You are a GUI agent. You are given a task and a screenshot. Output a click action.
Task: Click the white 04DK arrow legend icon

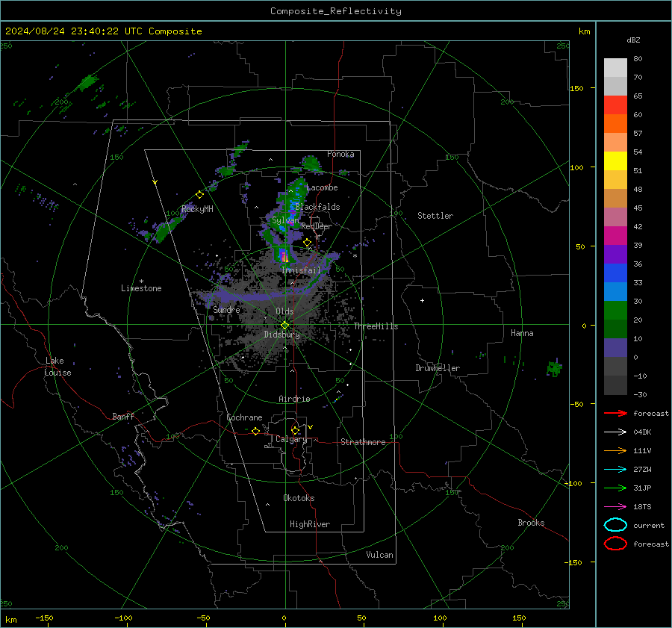click(615, 432)
